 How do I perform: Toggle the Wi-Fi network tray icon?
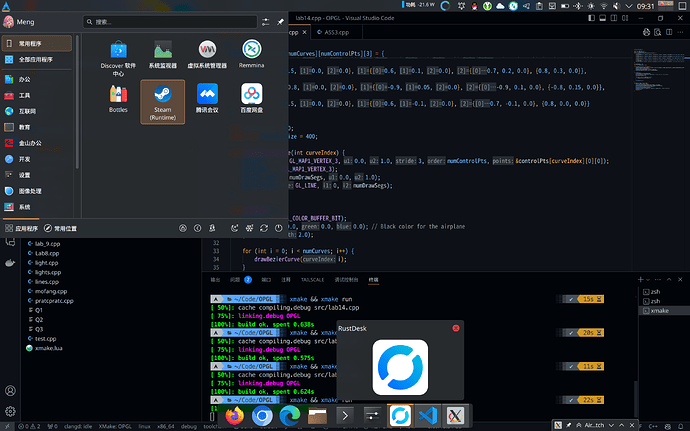604,6
